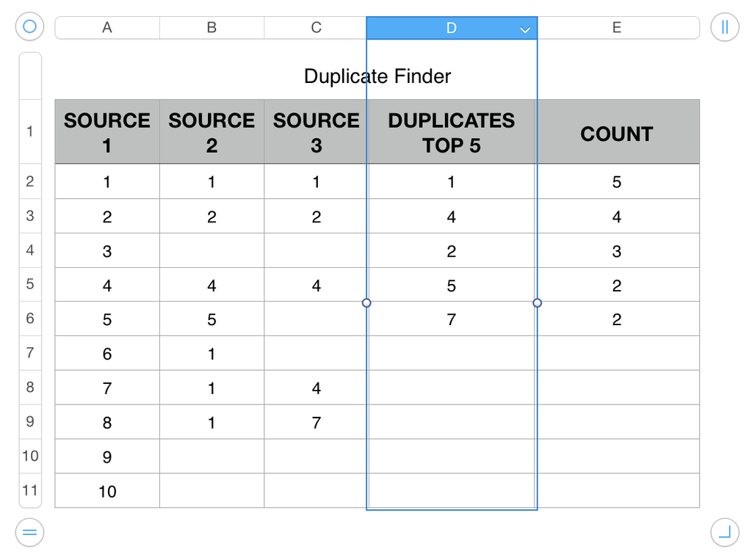Click the add-row handle with two horizontal bars

coord(29,532)
